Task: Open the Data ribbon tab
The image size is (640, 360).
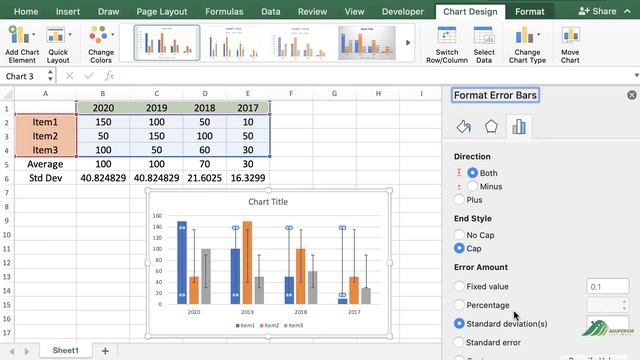Action: coord(271,11)
